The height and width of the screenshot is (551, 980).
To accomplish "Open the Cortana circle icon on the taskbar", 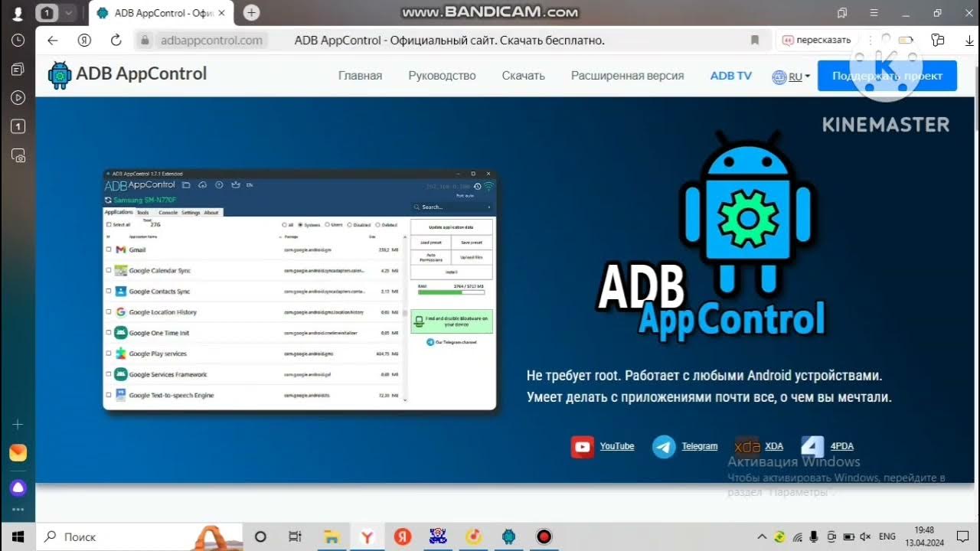I will pyautogui.click(x=260, y=536).
